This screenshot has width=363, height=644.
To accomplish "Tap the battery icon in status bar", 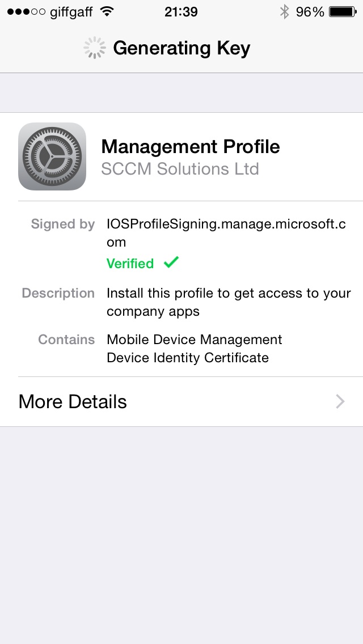I will [x=342, y=11].
